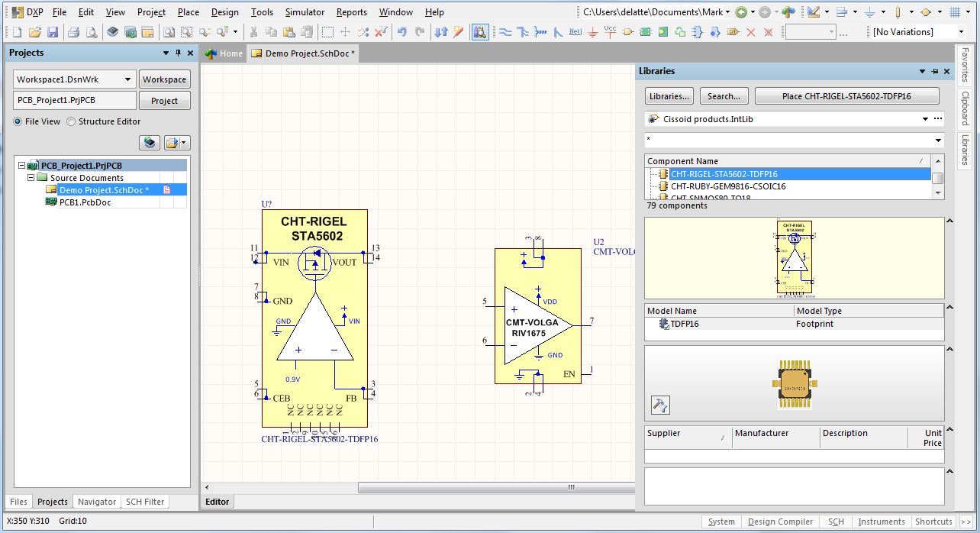Open the Projects panel options arrow

coord(166,53)
